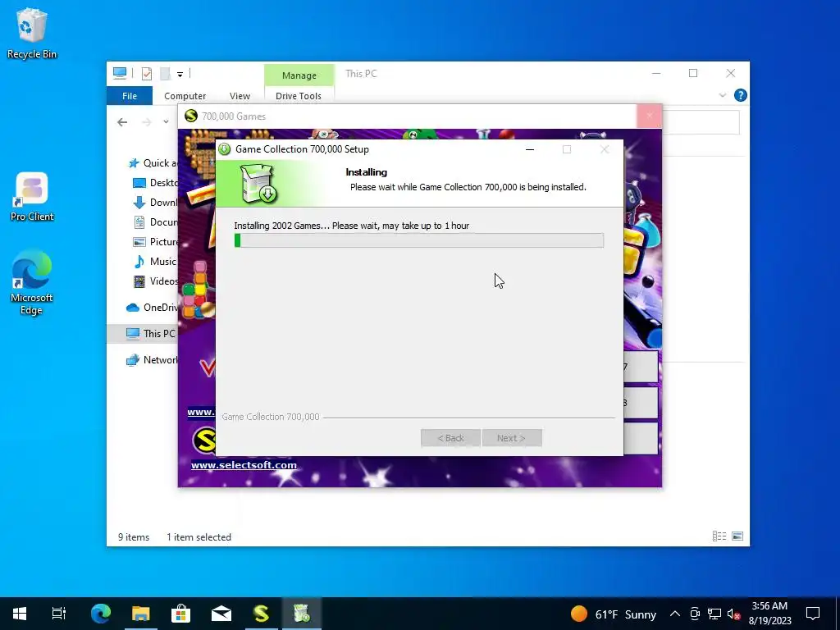This screenshot has height=630, width=840.
Task: Select Desktop in navigation pane
Action: click(x=155, y=183)
